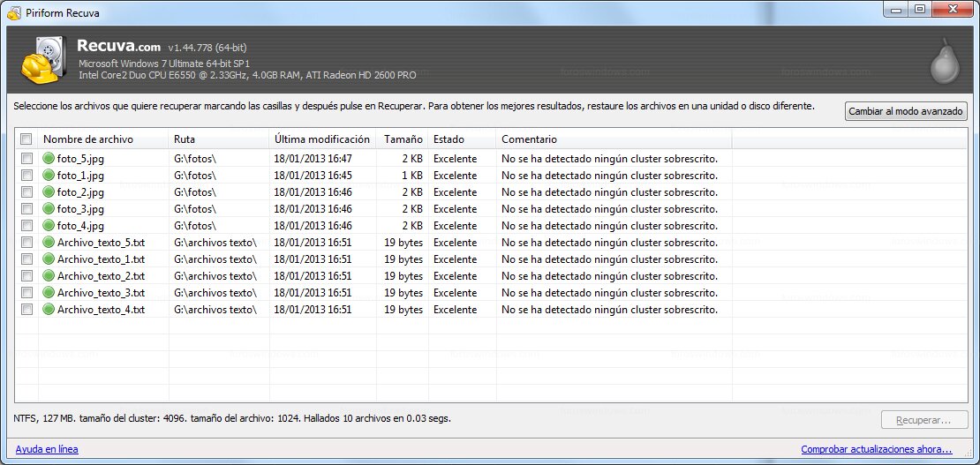Select file name foto_3.jpg
The image size is (980, 465).
[80, 209]
